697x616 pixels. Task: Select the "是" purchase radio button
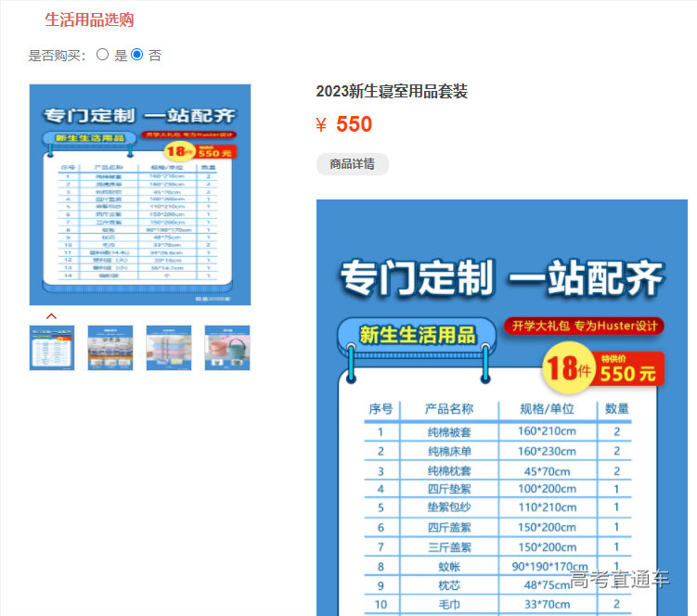(x=103, y=55)
